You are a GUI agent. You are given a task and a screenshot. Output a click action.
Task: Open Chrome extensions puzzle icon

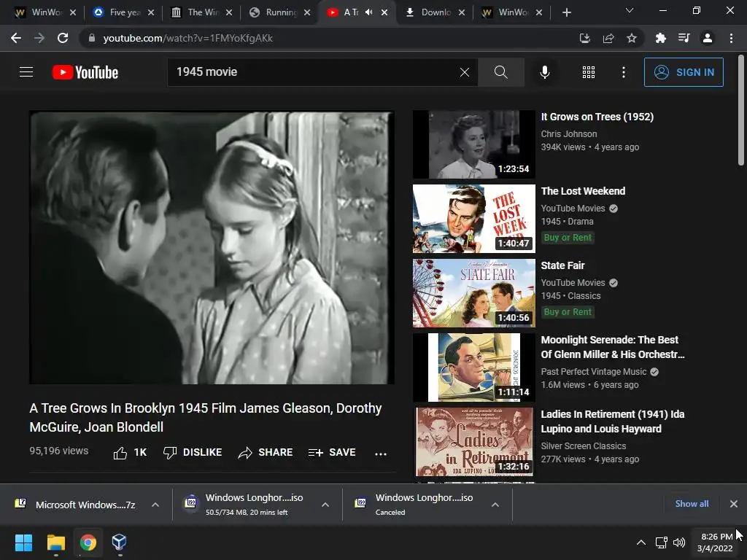pyautogui.click(x=660, y=38)
